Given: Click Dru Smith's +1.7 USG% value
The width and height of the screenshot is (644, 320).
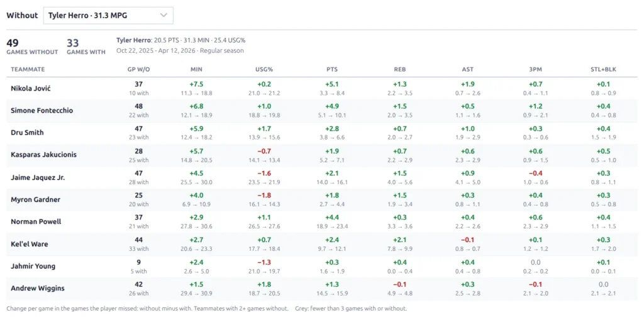Looking at the screenshot, I should (x=264, y=129).
